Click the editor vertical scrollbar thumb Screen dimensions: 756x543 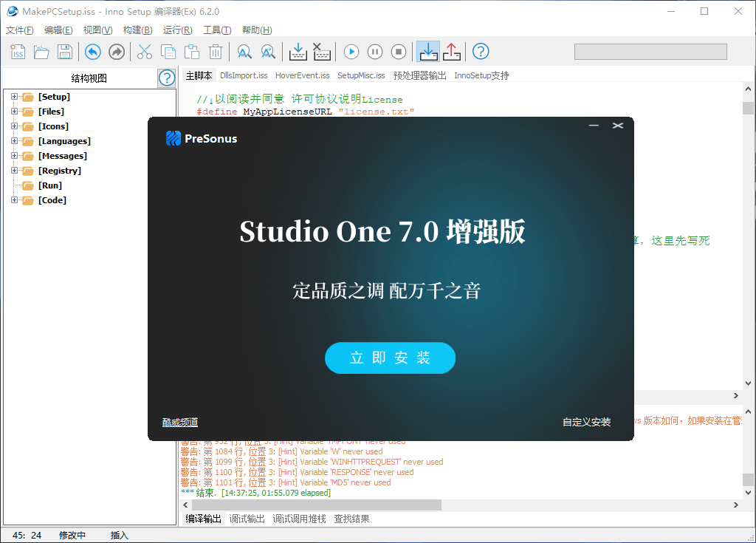pyautogui.click(x=748, y=108)
